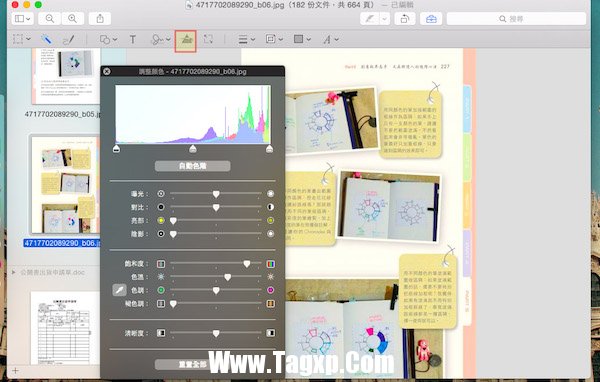Click the maximum shadows icon on right
This screenshot has width=600, height=382.
click(271, 234)
